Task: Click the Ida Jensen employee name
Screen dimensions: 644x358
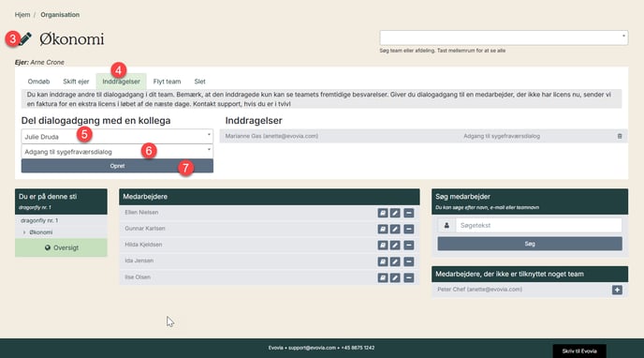Action: [x=139, y=261]
